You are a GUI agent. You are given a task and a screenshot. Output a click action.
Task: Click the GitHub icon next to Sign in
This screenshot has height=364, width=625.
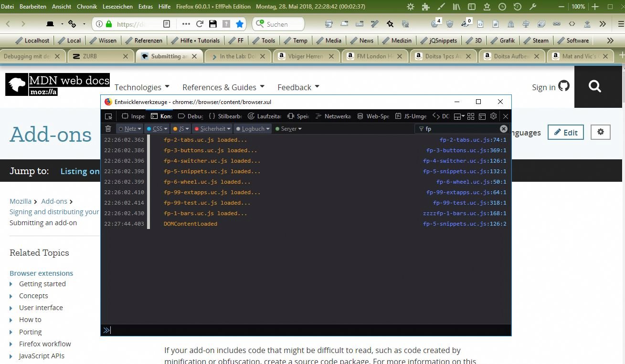click(564, 86)
